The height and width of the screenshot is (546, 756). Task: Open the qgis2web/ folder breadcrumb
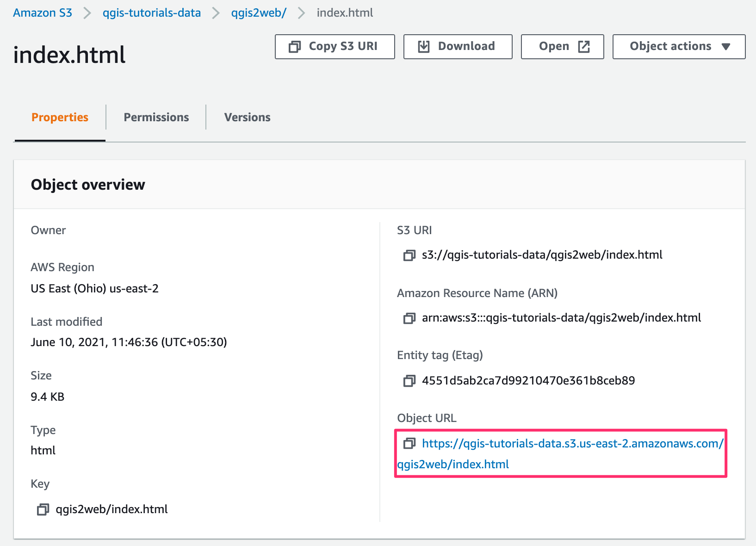259,13
